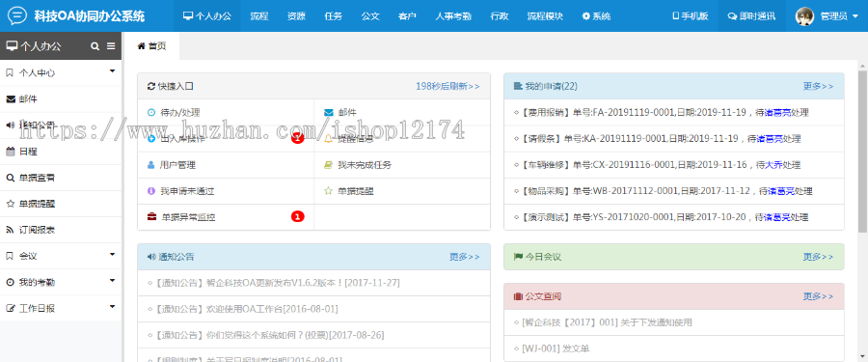This screenshot has width=868, height=362.
Task: Click the clock icon beside 待办/处理
Action: (151, 113)
